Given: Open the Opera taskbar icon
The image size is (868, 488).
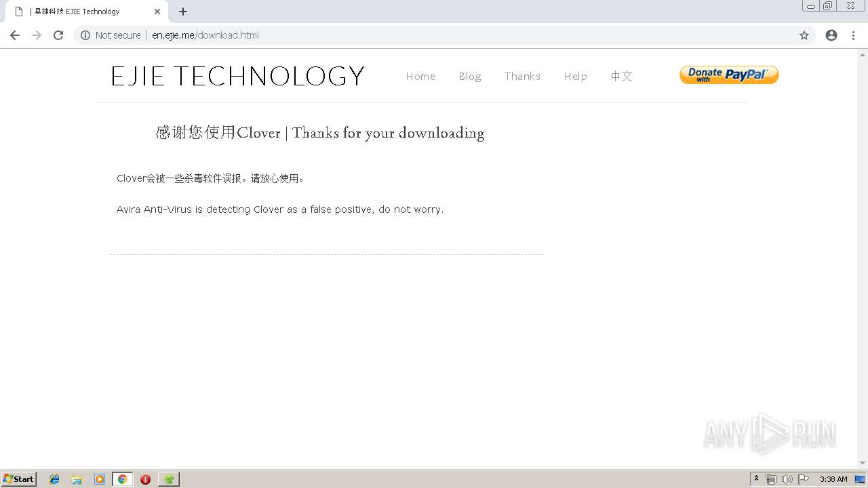Looking at the screenshot, I should coord(145,479).
